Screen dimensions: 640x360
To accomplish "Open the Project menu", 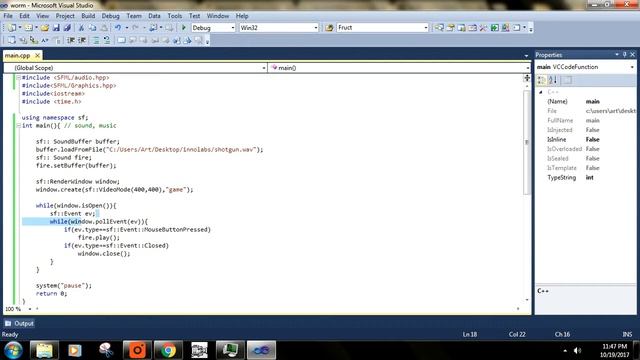I will tap(65, 16).
